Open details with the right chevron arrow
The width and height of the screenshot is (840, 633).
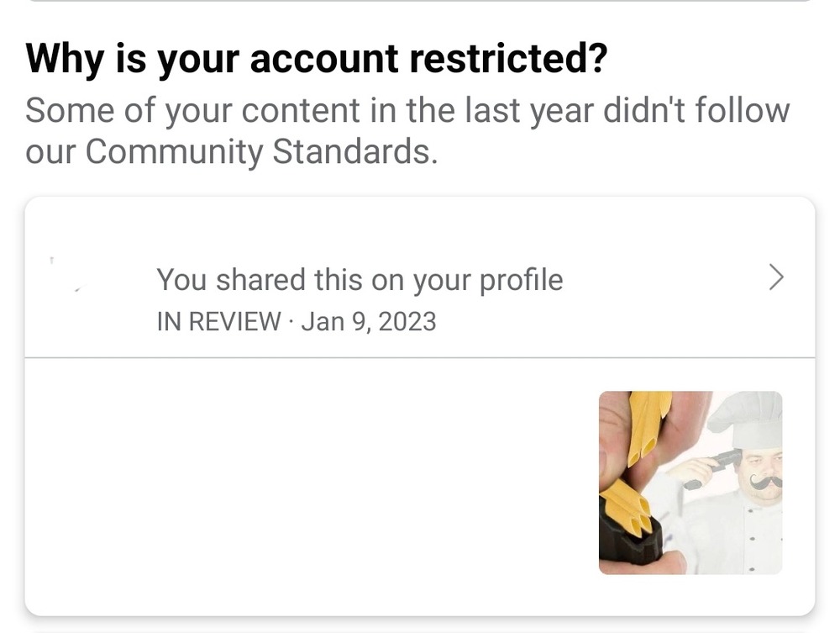(x=776, y=278)
